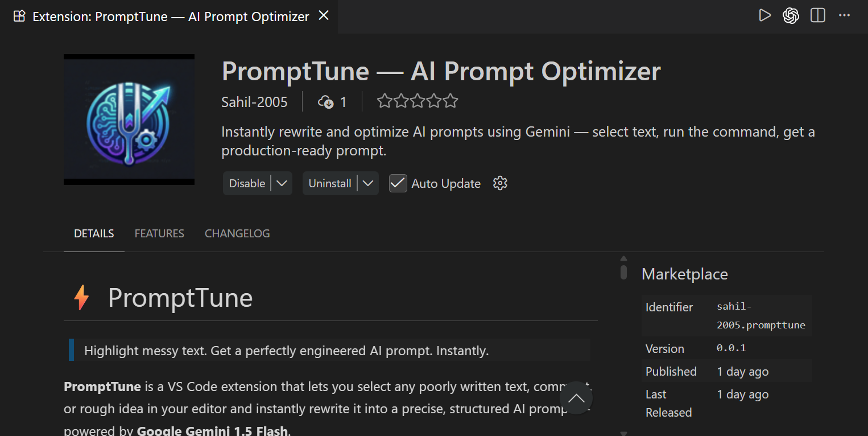Split the editor using the split icon

click(x=817, y=15)
